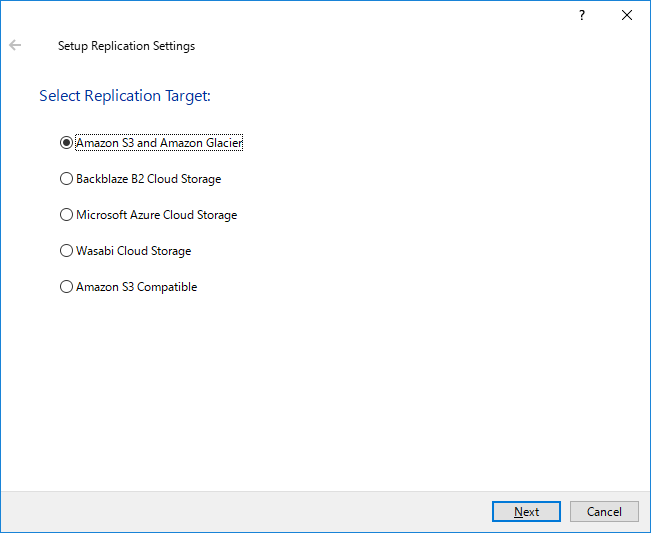Choose the Backblaze B2 Cloud Storage radio circle
651x533 pixels.
[66, 179]
